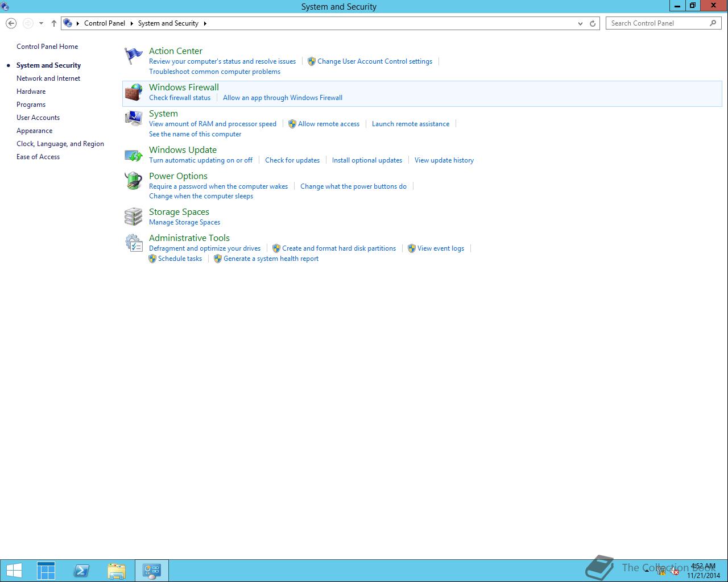Open the System computer icon

(134, 118)
